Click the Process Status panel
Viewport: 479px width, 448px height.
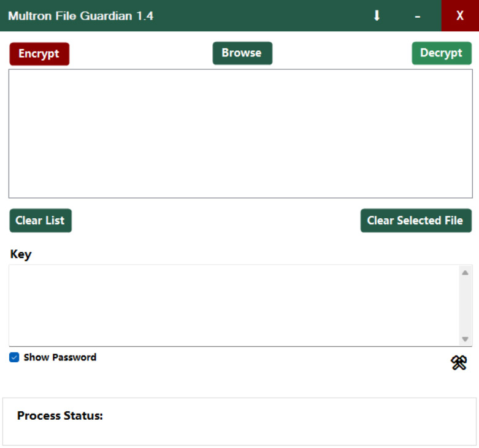[239, 422]
